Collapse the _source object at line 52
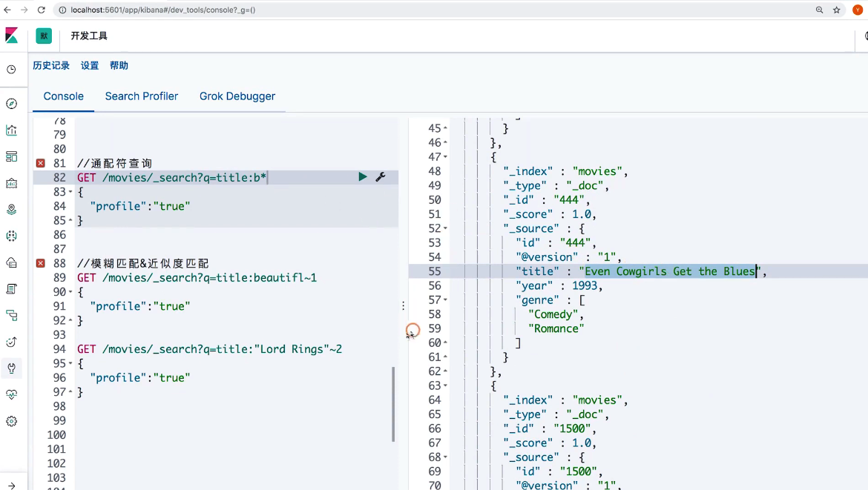Screen dimensions: 868x490 445,229
